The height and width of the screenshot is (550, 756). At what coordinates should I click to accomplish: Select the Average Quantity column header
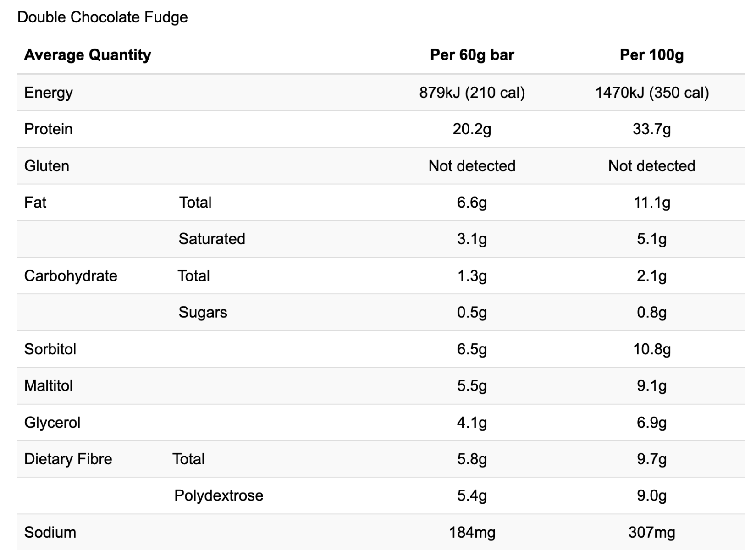click(x=88, y=55)
